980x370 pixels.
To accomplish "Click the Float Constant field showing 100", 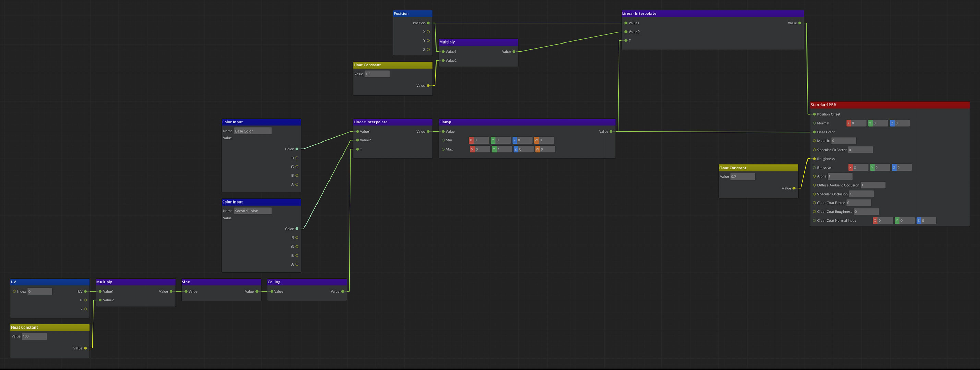I will pos(34,336).
